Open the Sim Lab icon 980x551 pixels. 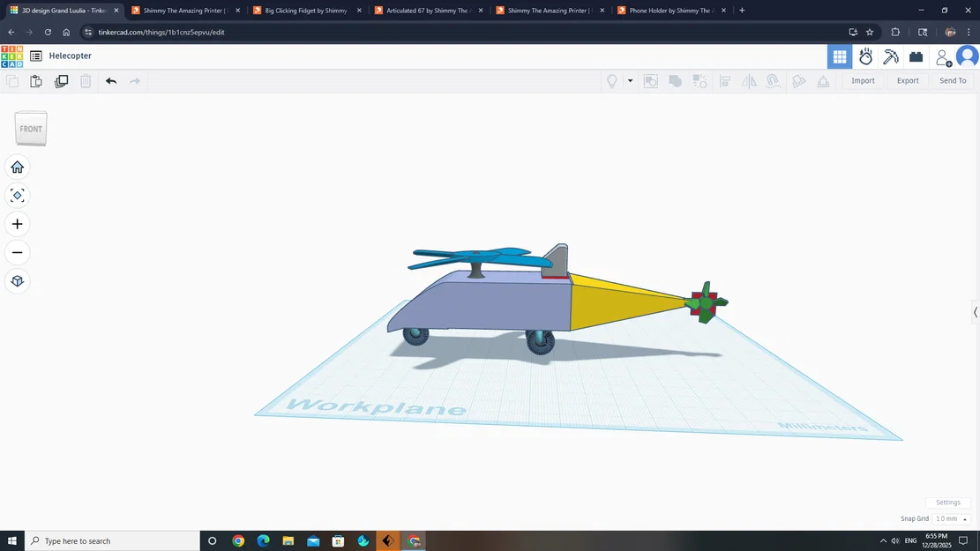[x=865, y=56]
